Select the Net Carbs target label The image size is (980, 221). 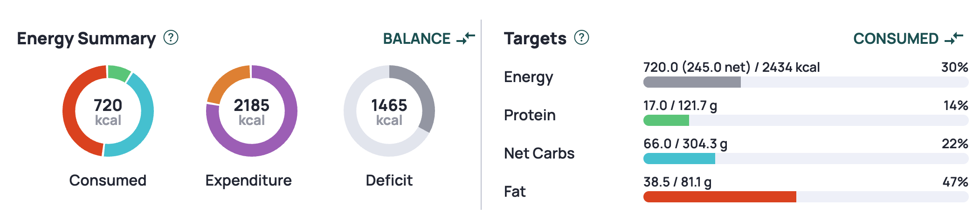point(539,153)
